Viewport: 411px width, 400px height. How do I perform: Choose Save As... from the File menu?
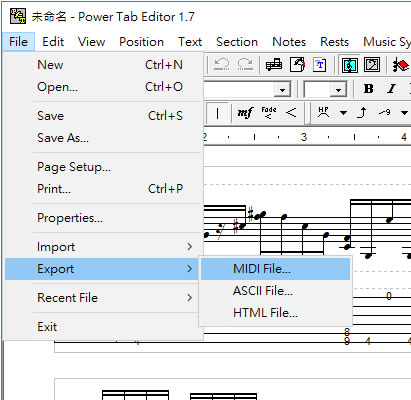(x=103, y=138)
